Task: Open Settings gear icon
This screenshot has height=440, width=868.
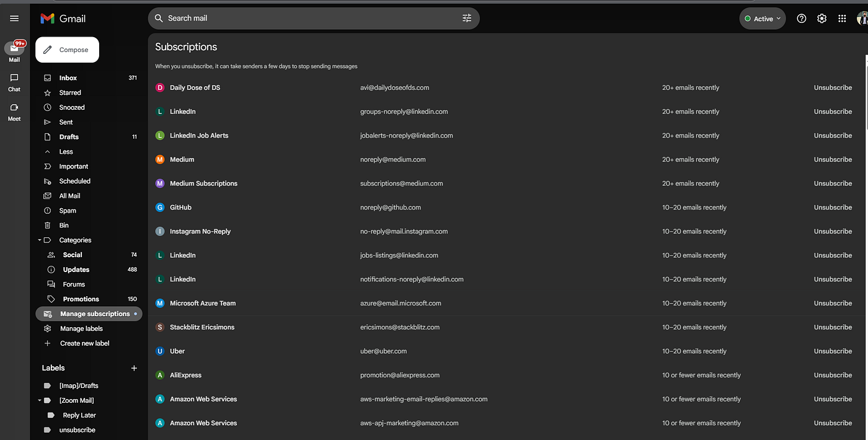Action: 821,19
